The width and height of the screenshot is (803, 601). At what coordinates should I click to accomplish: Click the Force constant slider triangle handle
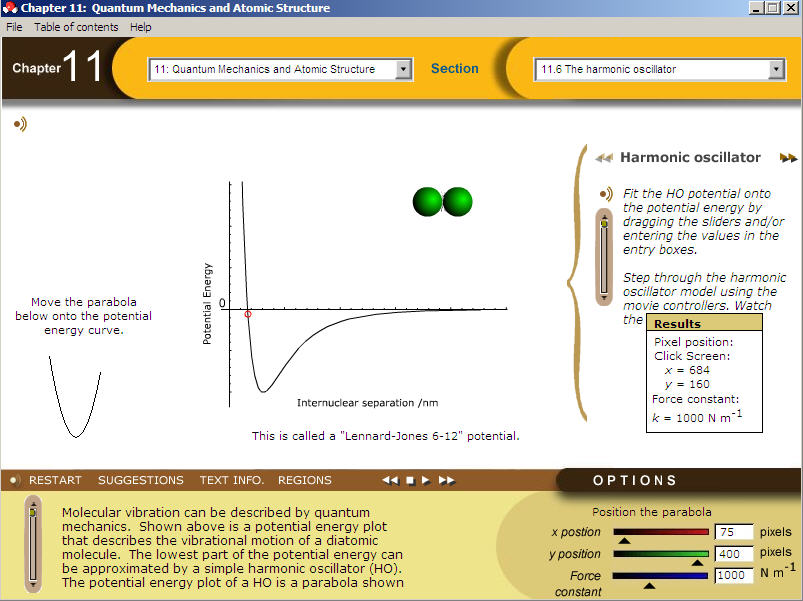tap(649, 585)
